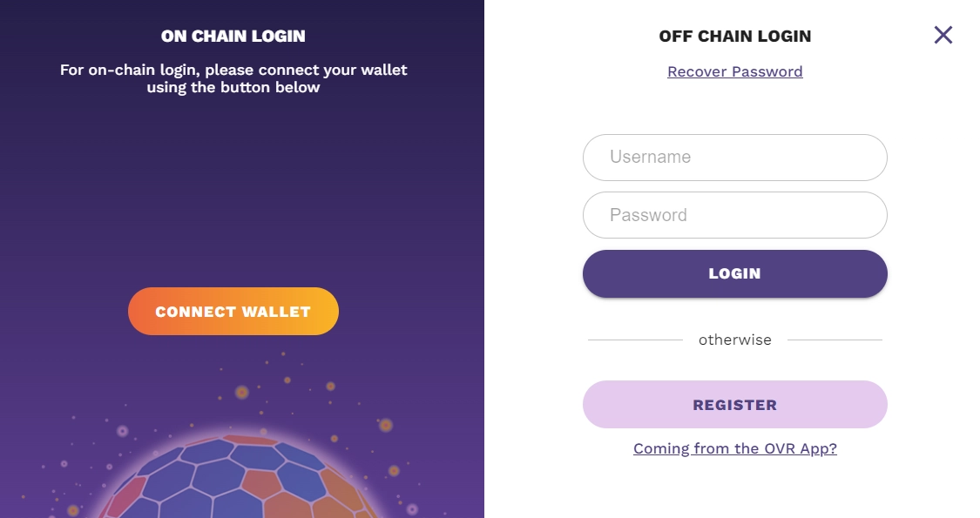Click the Connect Wallet button
980x518 pixels.
233,312
